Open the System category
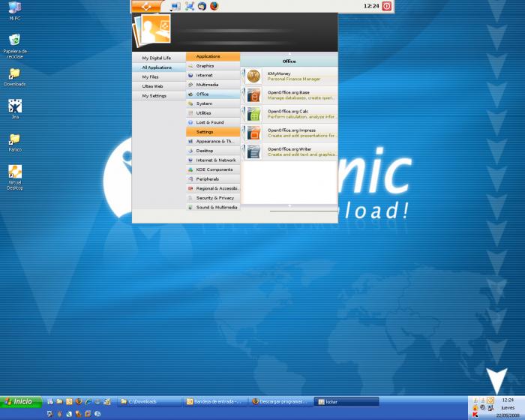 coord(213,103)
